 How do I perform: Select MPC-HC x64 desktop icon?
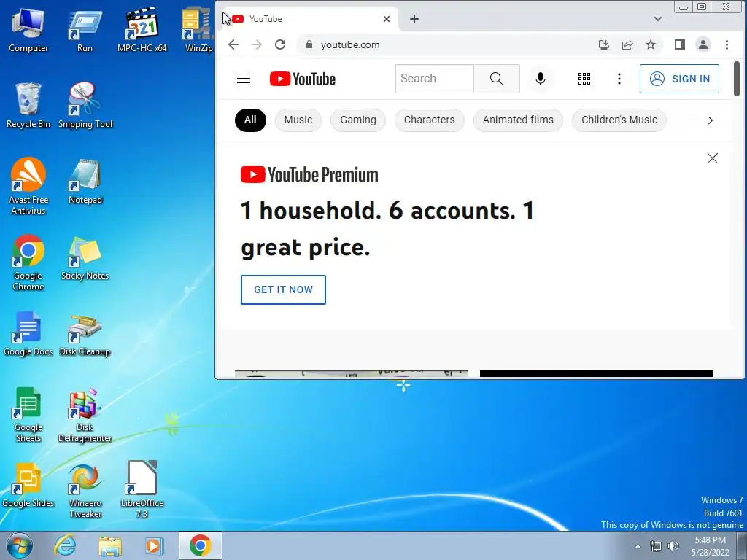tap(142, 29)
